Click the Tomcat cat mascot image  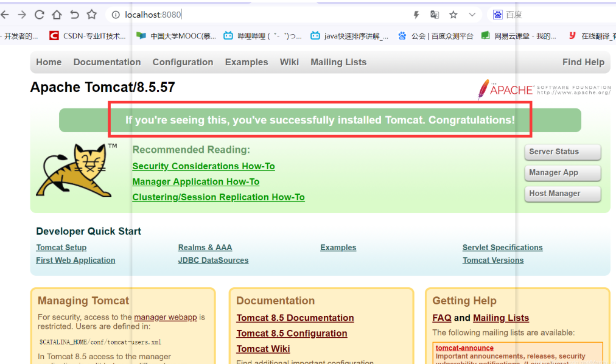click(x=74, y=170)
